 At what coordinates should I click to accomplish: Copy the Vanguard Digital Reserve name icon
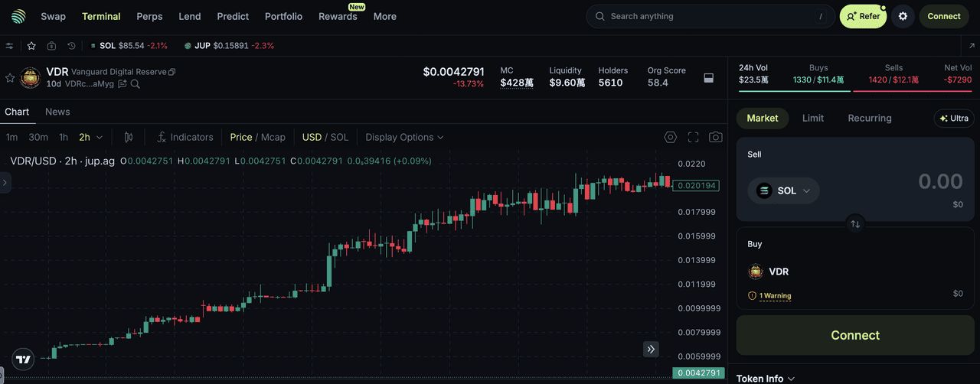[172, 72]
